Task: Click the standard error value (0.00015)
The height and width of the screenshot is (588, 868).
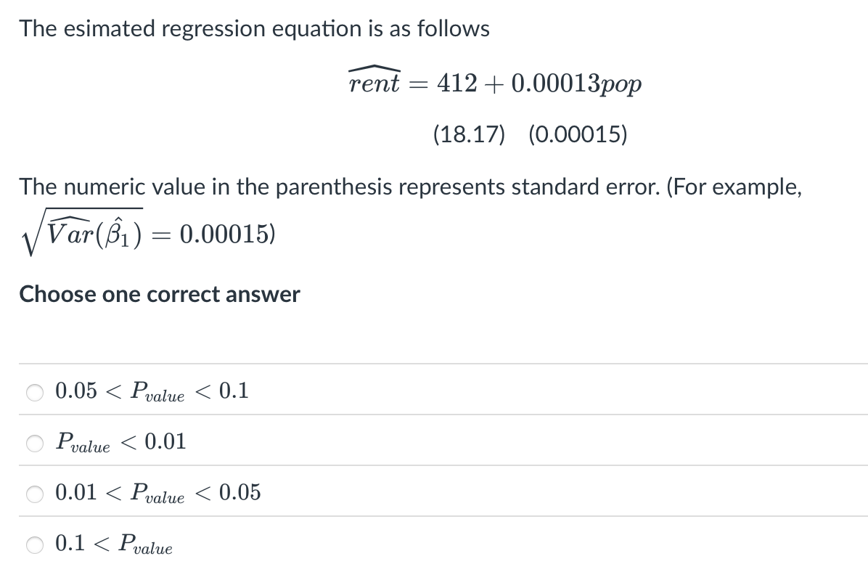Action: (578, 134)
